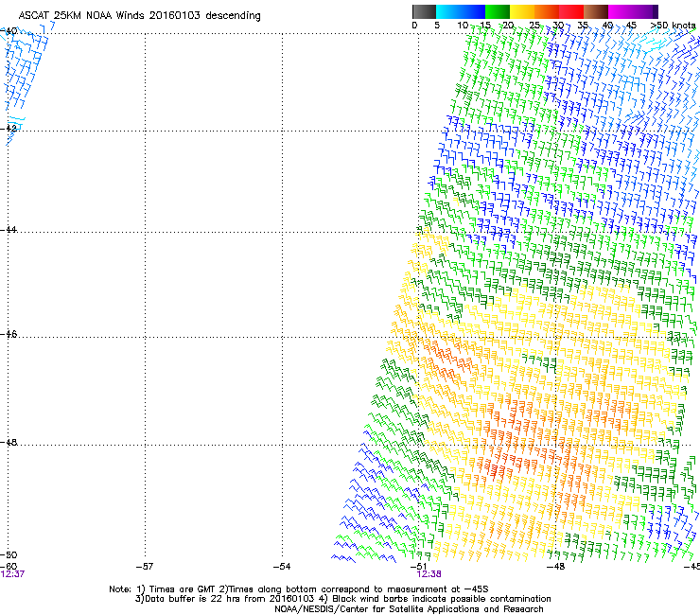Click the note line beginning "Note: 1) Times are GMT"
Screen dimensions: 700x615
299,589
